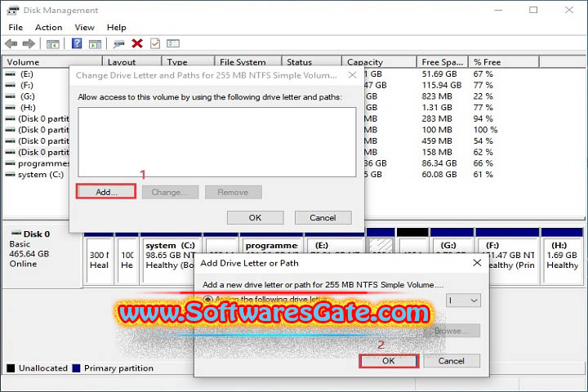This screenshot has height=392, width=588.
Task: Sort by the File System column header
Action: tap(248, 62)
